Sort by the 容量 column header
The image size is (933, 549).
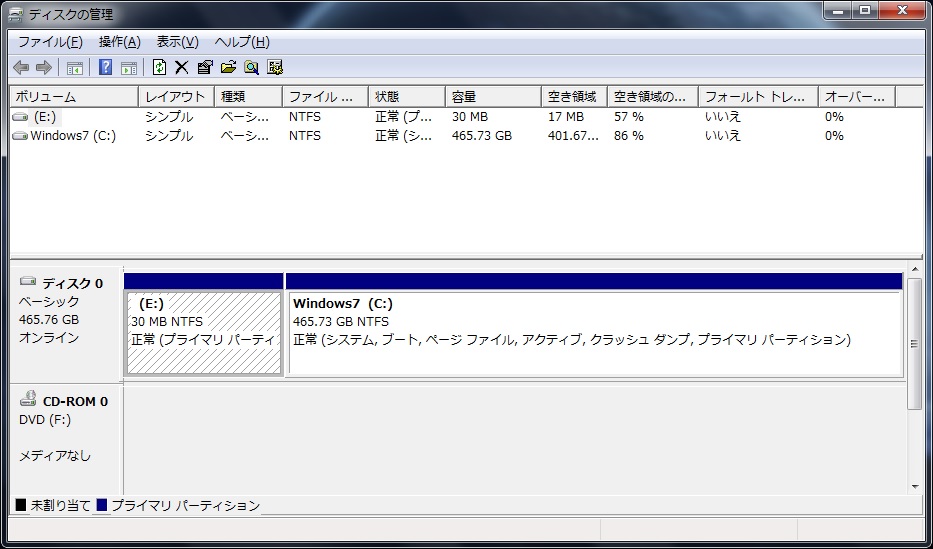(493, 97)
